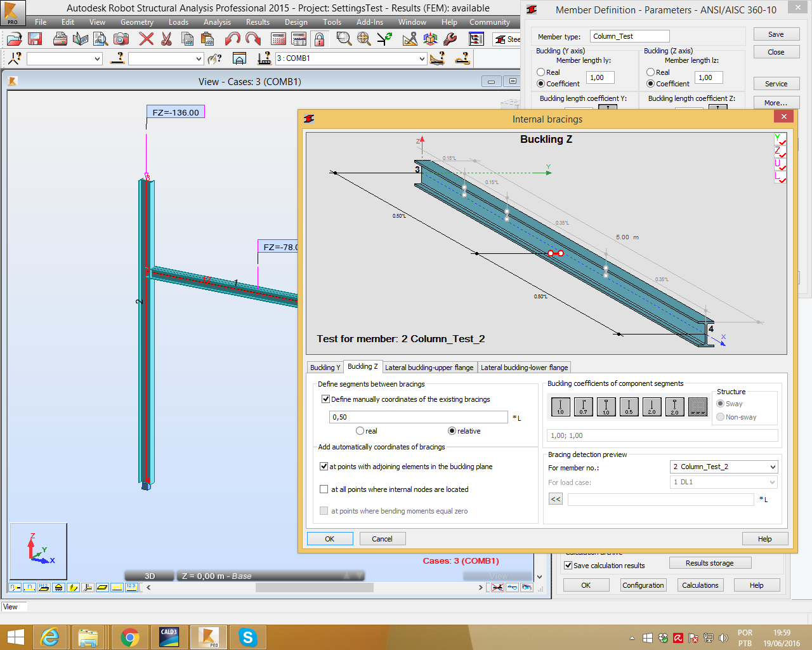Open a project with the Open folder icon
The width and height of the screenshot is (812, 650).
pyautogui.click(x=14, y=39)
